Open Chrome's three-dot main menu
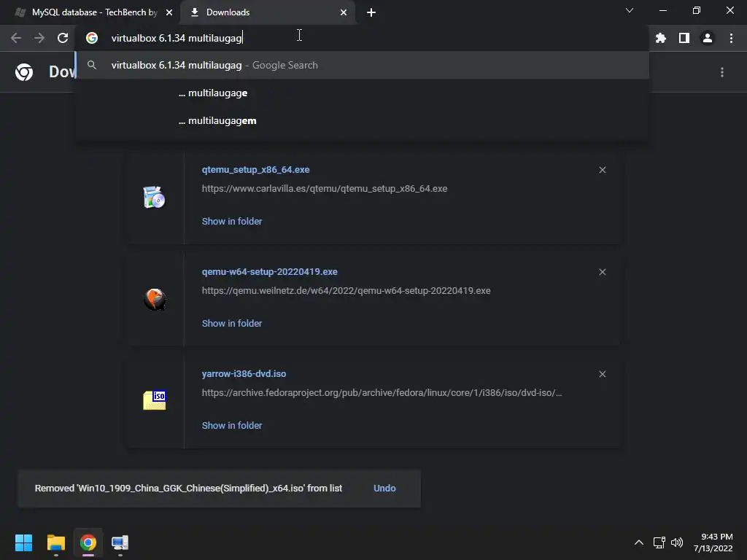This screenshot has width=747, height=560. coord(731,38)
